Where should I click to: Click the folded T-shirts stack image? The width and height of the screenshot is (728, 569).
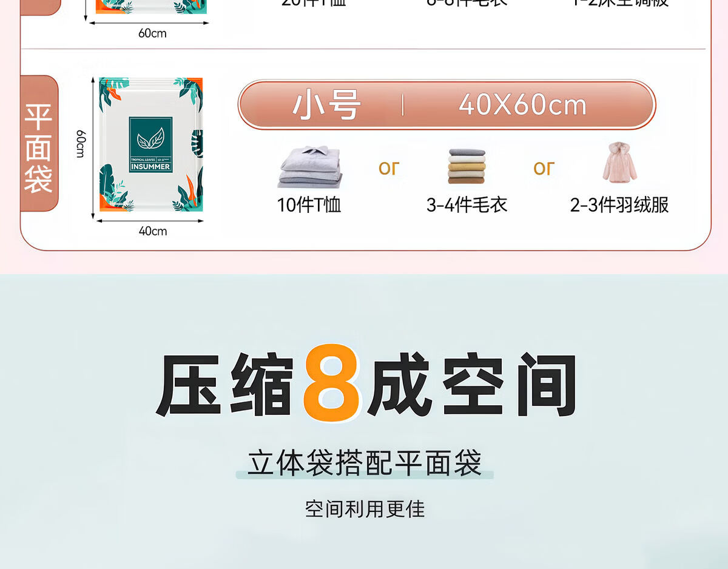click(x=311, y=167)
